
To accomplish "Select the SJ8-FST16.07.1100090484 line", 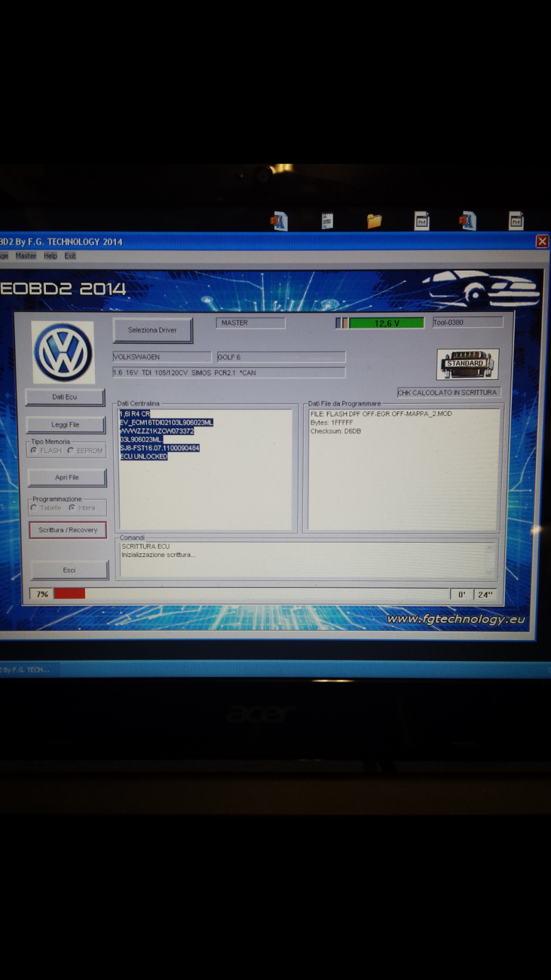I will click(x=160, y=448).
